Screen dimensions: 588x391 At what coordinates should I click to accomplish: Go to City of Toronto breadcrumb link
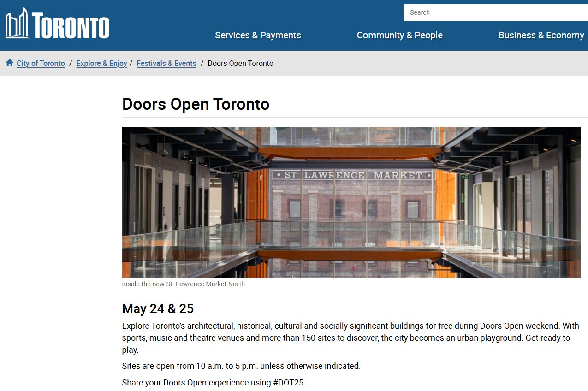click(41, 63)
